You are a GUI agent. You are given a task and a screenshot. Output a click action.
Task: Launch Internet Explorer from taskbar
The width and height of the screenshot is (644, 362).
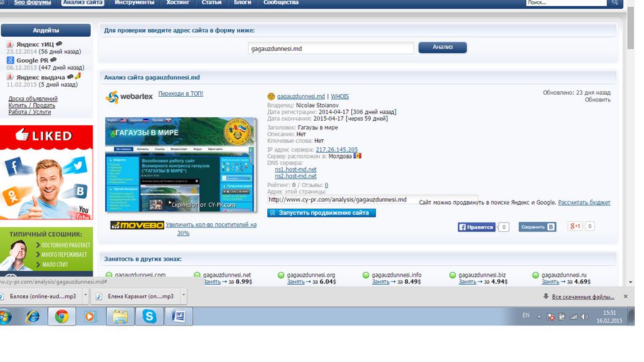pyautogui.click(x=33, y=317)
